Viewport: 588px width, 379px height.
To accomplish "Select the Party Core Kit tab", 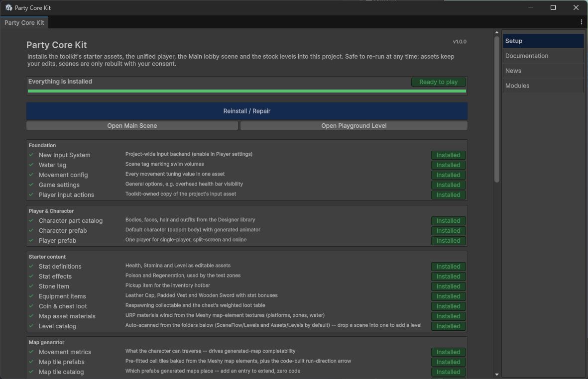I will (x=24, y=22).
